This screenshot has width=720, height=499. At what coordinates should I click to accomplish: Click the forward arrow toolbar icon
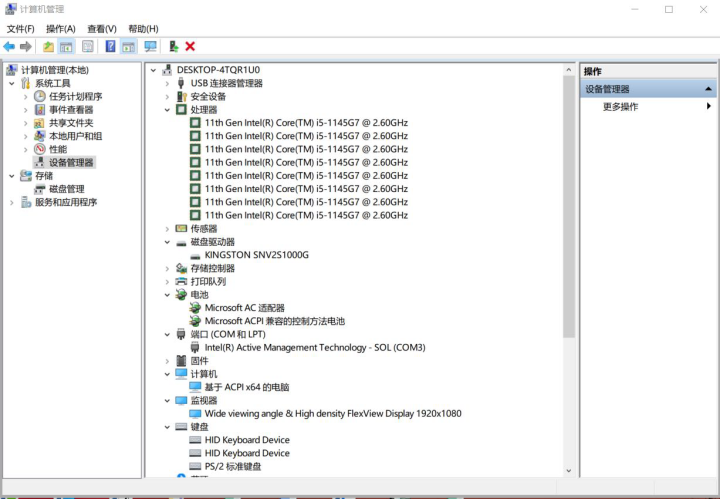pos(26,46)
